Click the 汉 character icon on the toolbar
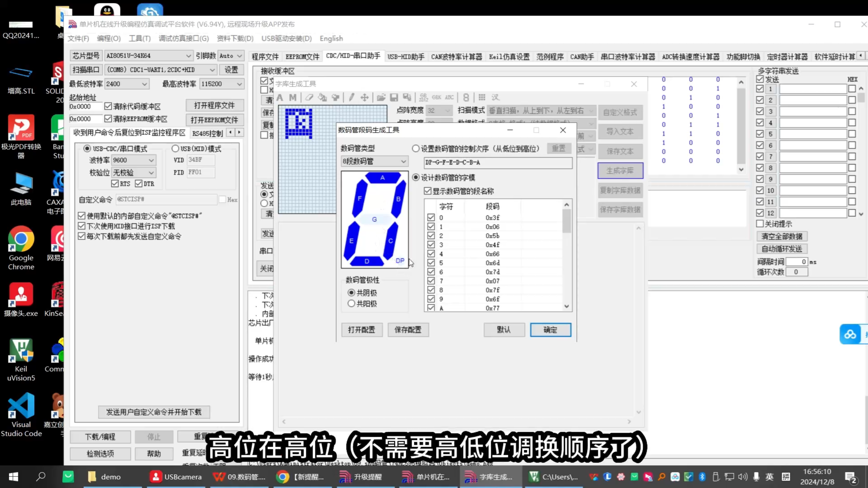868x488 pixels. pyautogui.click(x=495, y=97)
